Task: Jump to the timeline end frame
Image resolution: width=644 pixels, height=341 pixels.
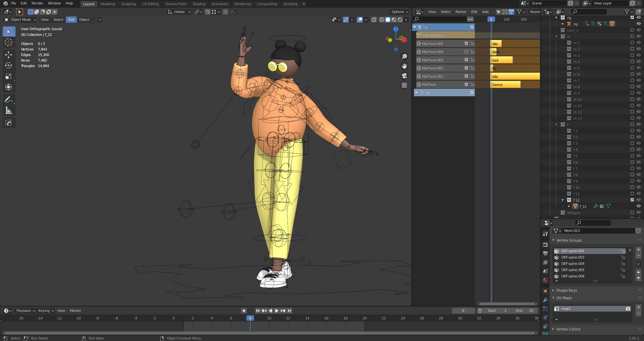Action: [289, 311]
